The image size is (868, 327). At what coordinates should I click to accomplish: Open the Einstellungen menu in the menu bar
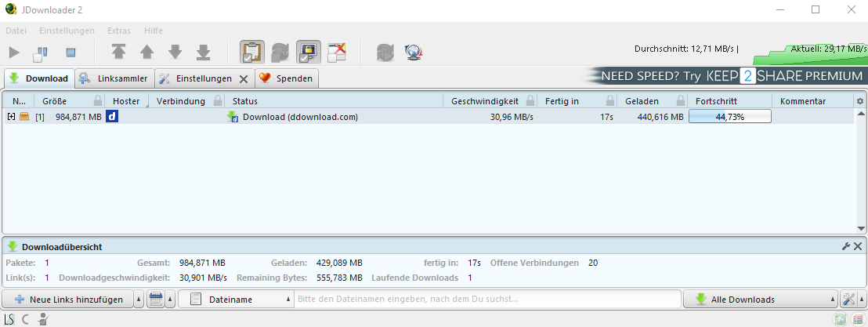67,31
